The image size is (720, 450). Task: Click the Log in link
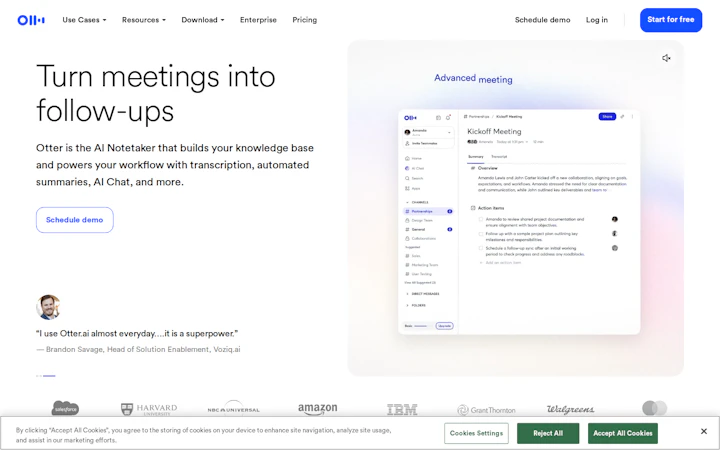[597, 20]
